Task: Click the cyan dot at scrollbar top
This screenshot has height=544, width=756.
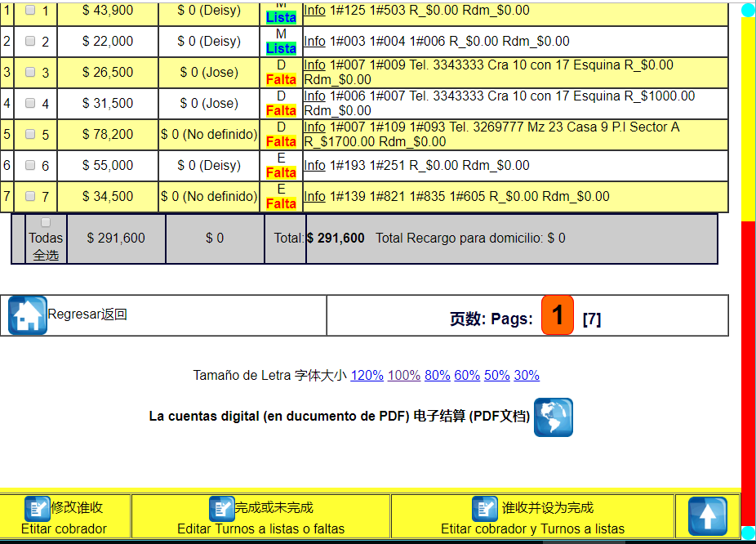Action: tap(749, 10)
